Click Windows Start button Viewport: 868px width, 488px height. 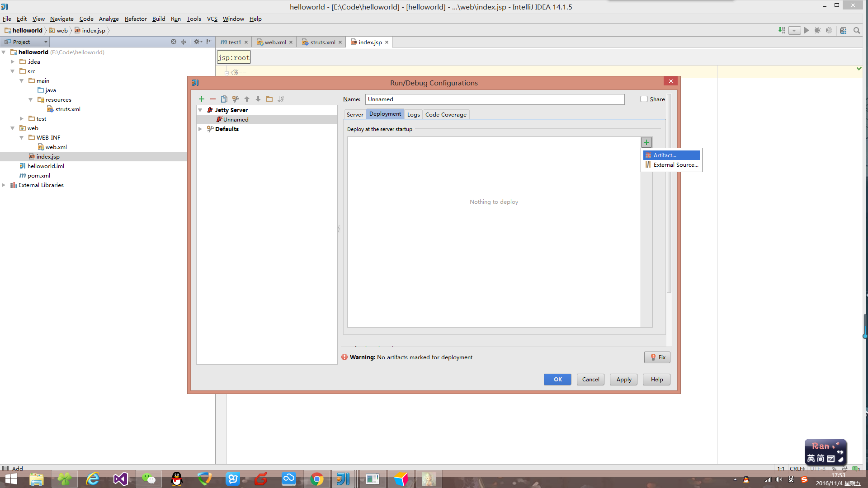click(x=11, y=479)
